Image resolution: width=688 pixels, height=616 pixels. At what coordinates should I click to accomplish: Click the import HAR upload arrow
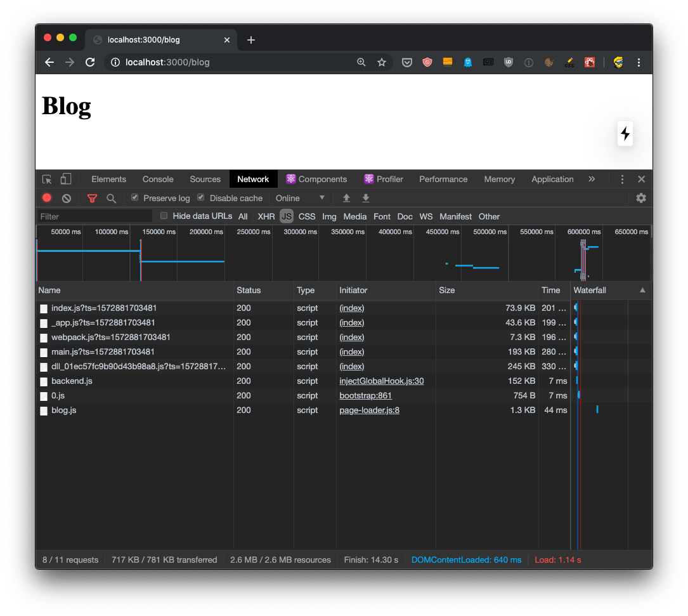[346, 198]
